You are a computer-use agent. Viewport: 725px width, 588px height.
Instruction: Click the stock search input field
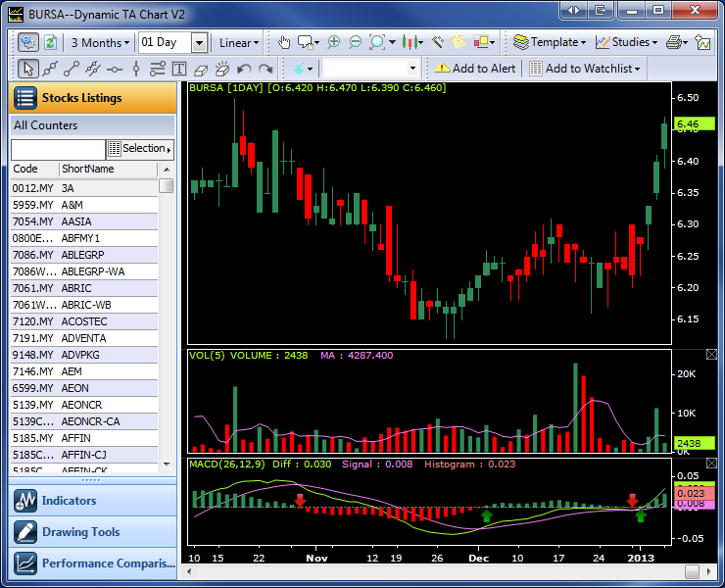tap(58, 149)
